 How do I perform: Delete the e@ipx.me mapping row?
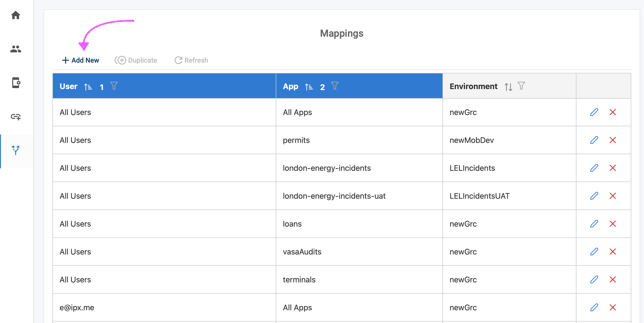coord(612,308)
